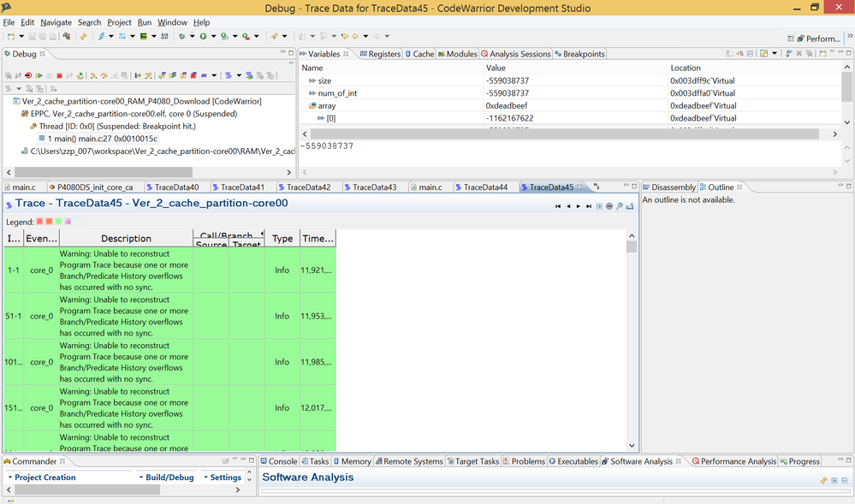Click the green legend color swatch
The image size is (855, 504).
coord(58,222)
